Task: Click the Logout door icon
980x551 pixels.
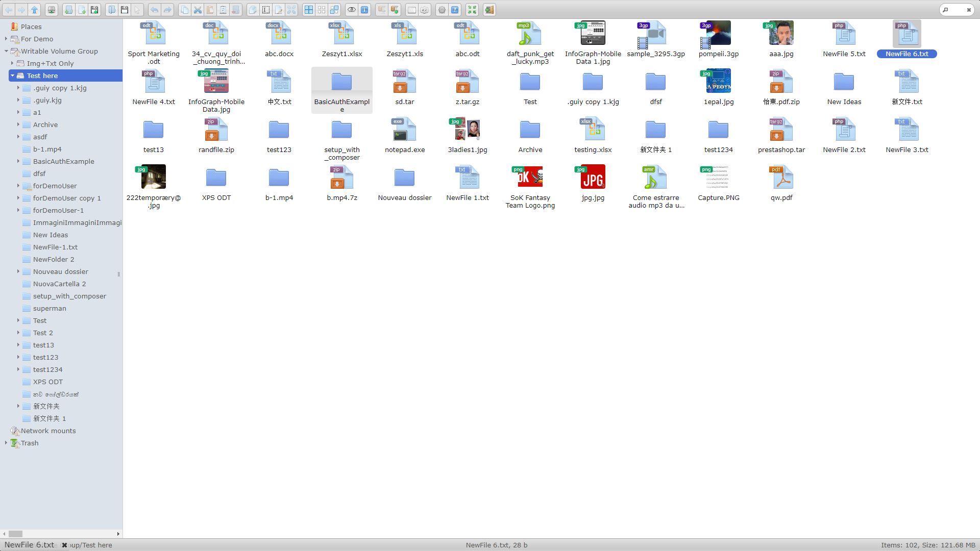Action: pos(489,10)
